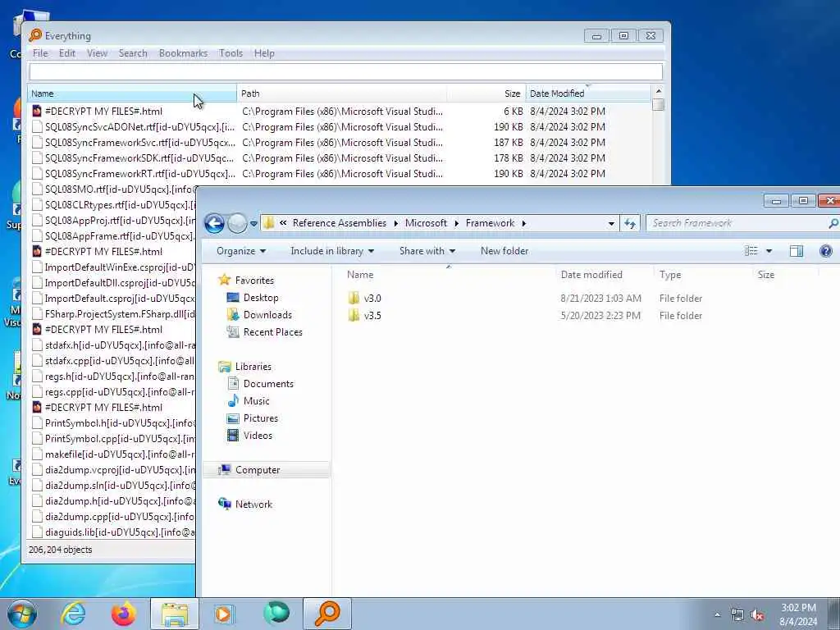Select makefile encrypted file icon
This screenshot has height=630, width=840.
pos(37,454)
